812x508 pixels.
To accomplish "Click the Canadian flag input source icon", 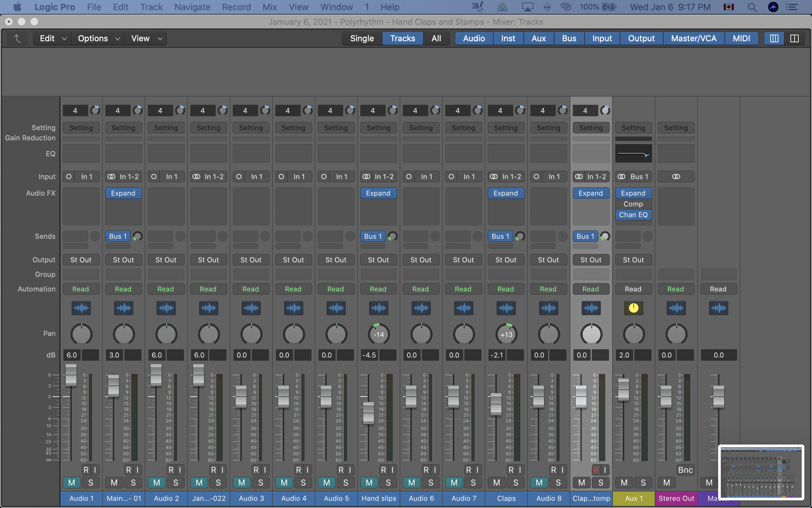I will point(729,7).
